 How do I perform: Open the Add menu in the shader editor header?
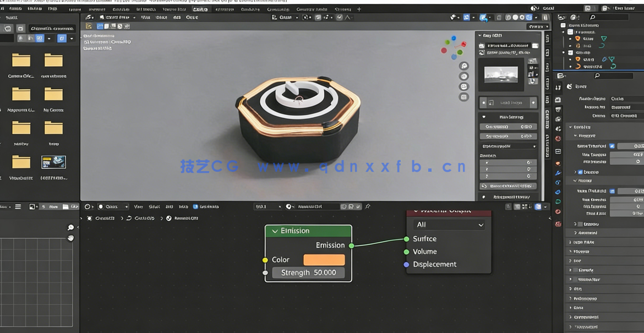(x=170, y=206)
